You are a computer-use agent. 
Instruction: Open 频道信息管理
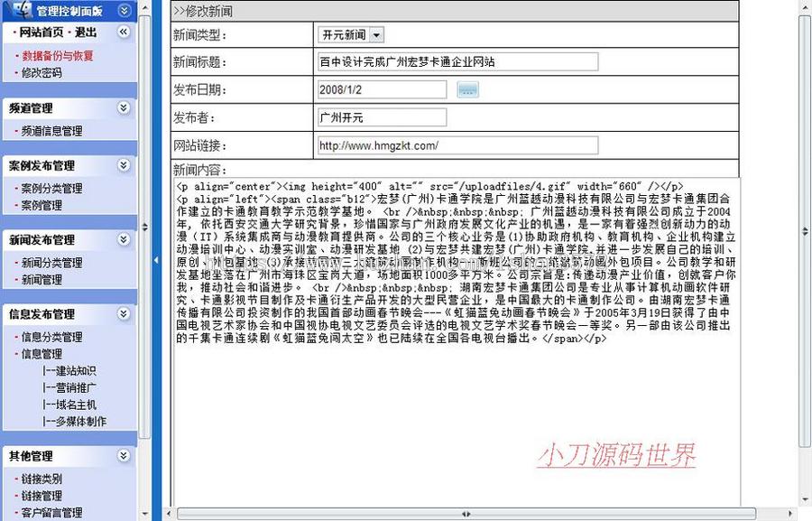(51, 131)
